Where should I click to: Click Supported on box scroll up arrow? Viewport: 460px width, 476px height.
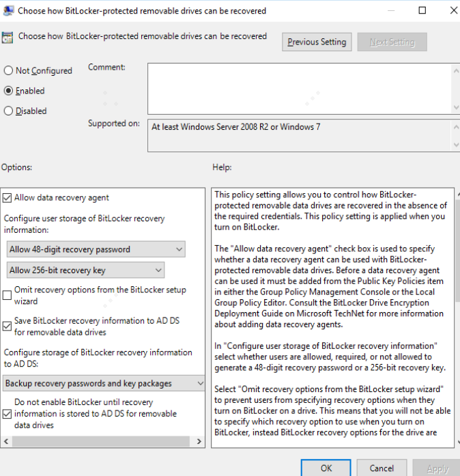[x=456, y=127]
